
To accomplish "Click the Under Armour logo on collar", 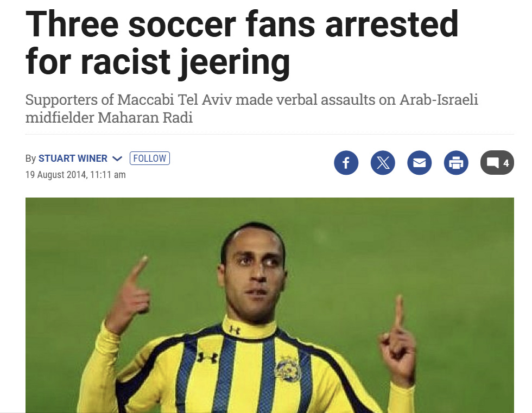I will pyautogui.click(x=234, y=329).
